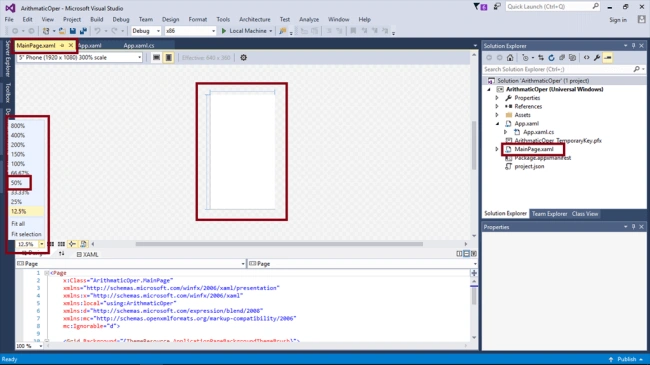Viewport: 650px width, 365px height.
Task: Toggle snapping to gridlines in designer
Action: (61, 244)
